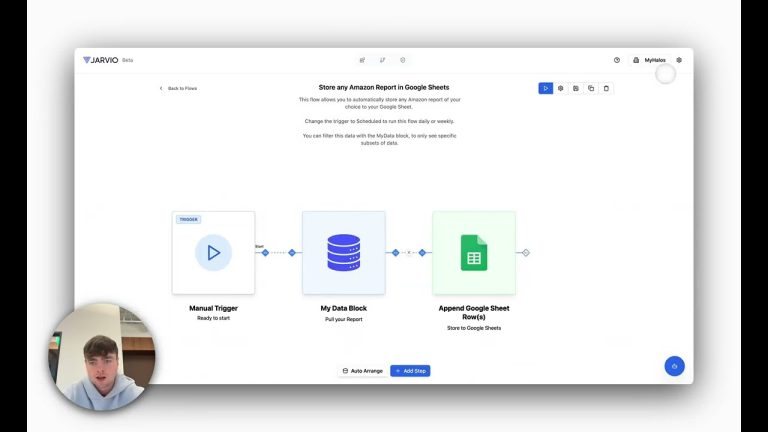Image resolution: width=768 pixels, height=432 pixels.
Task: Click the empty output connector after Google Sheet
Action: pyautogui.click(x=526, y=253)
